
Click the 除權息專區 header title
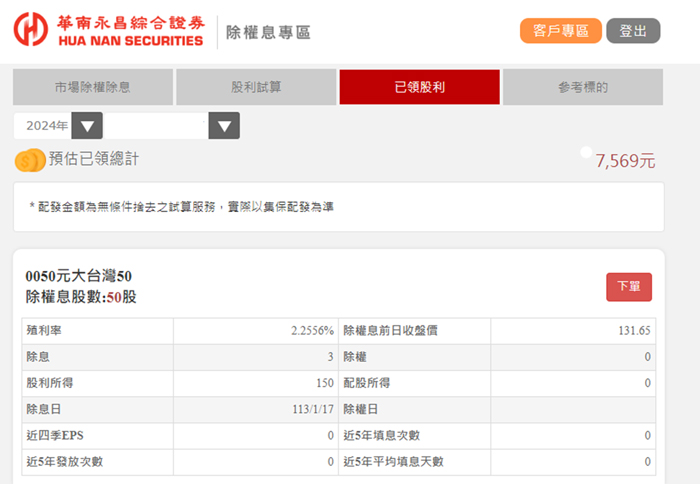pos(268,33)
